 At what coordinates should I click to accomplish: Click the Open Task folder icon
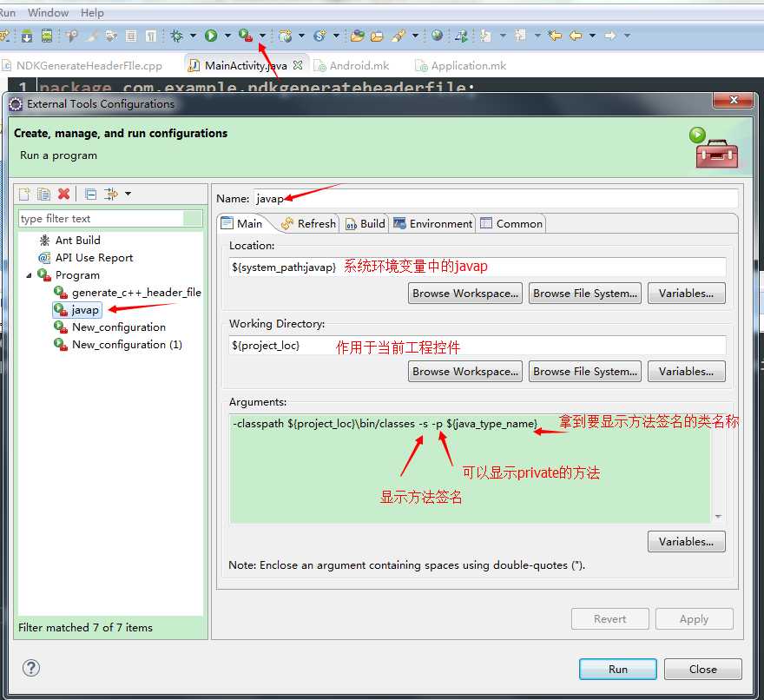377,36
